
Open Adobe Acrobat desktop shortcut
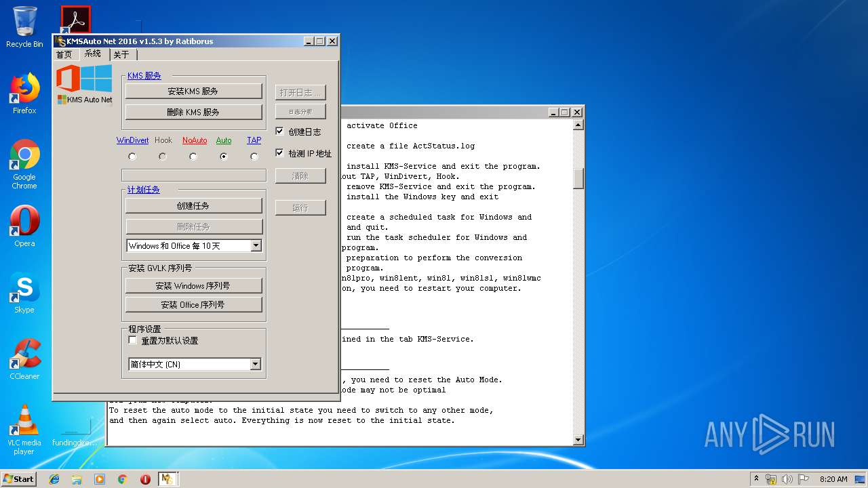(75, 20)
